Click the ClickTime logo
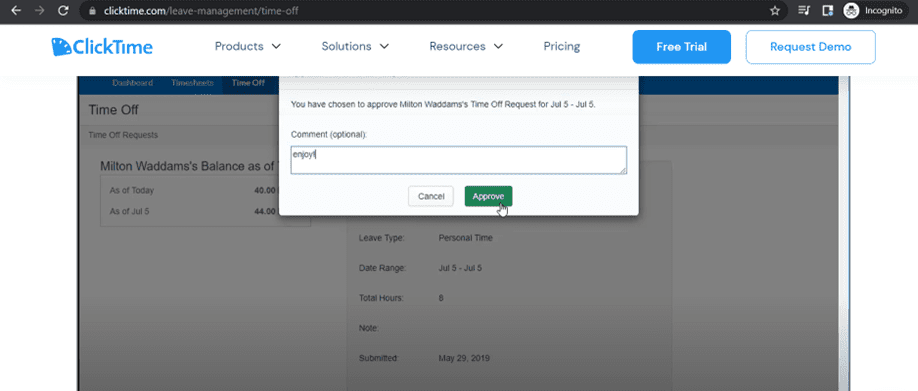This screenshot has width=918, height=391. point(102,47)
